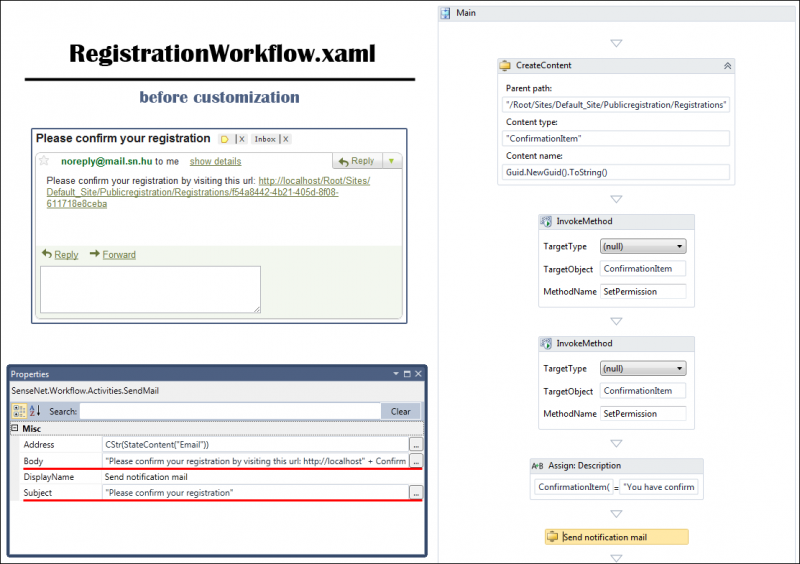Collapse the CreateContent activity
The height and width of the screenshot is (564, 800).
(x=727, y=66)
